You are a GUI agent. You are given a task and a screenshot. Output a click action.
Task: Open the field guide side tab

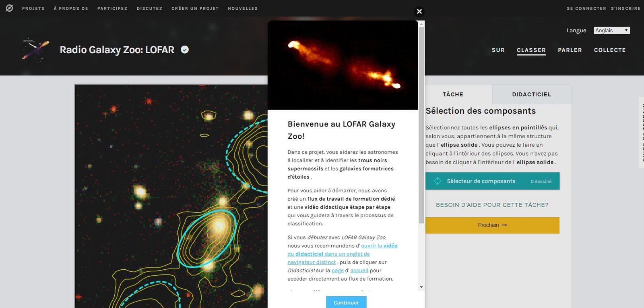tap(642, 132)
